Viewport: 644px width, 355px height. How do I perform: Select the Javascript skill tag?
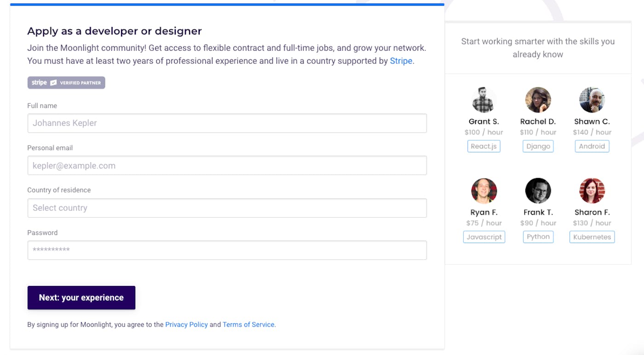click(484, 237)
